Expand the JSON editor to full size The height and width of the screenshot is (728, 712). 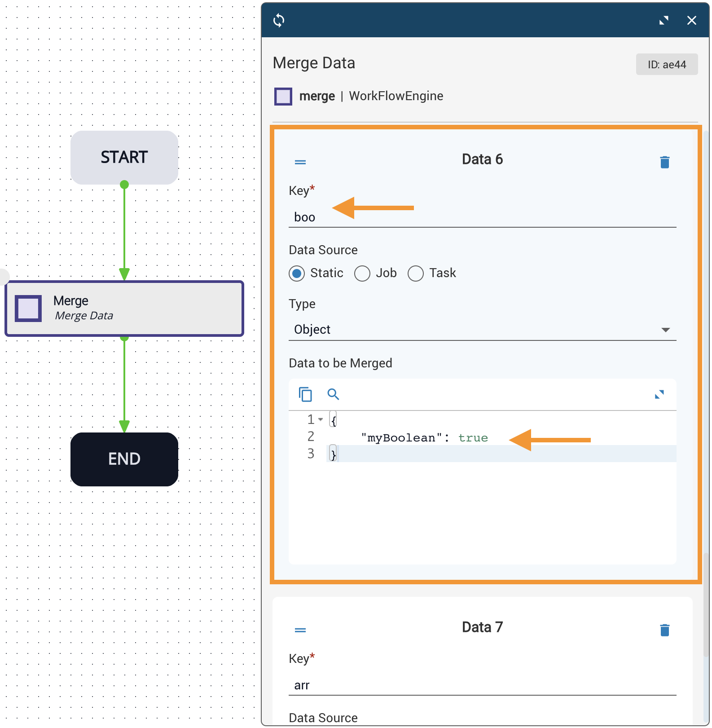pyautogui.click(x=659, y=394)
